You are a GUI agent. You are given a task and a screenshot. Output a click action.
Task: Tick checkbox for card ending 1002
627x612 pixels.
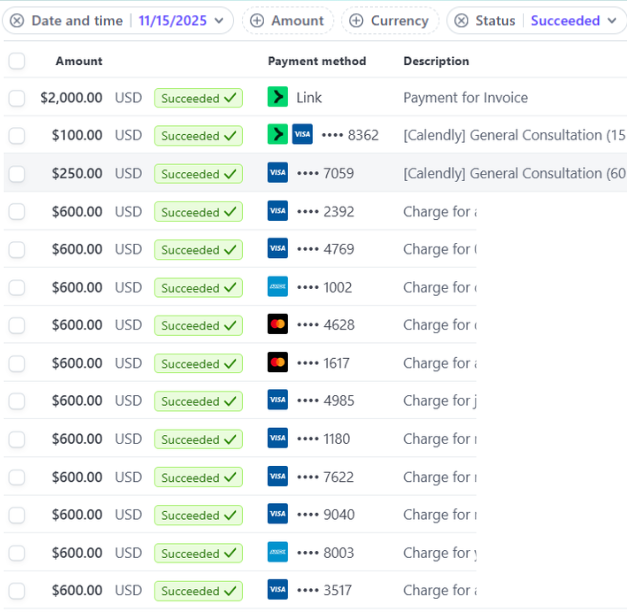point(17,288)
